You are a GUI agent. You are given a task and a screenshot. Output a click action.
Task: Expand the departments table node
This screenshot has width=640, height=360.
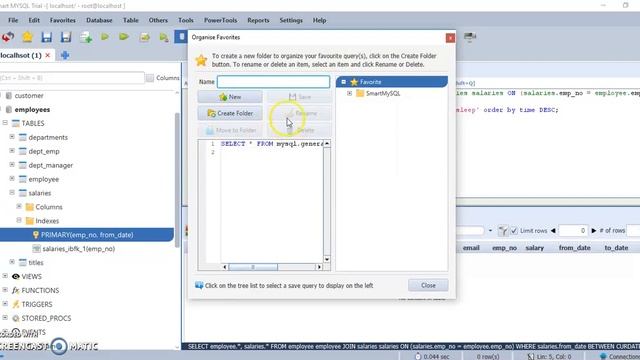(12, 137)
